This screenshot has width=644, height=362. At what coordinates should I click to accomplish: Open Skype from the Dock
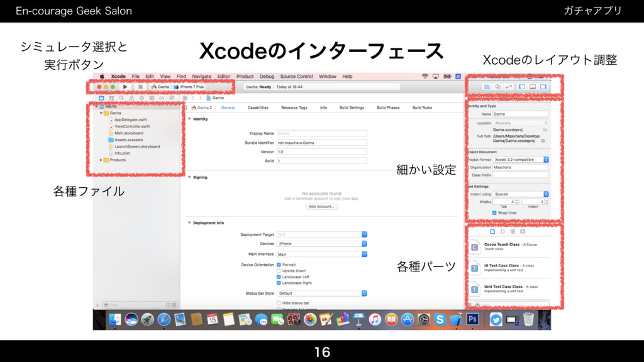coord(440,320)
